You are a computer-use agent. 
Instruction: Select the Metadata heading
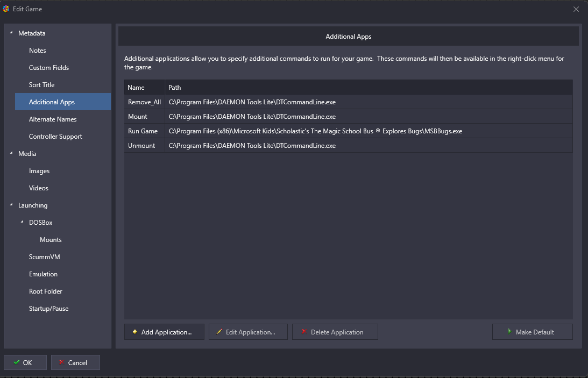click(x=32, y=33)
